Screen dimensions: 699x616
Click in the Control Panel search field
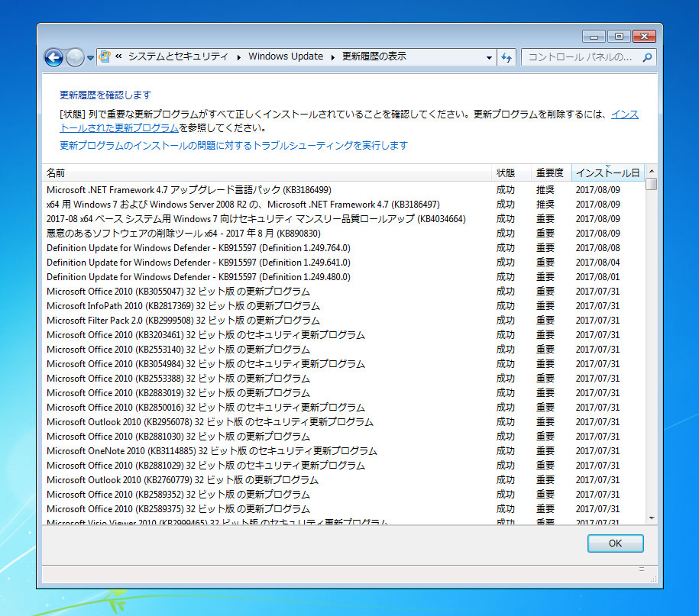581,57
